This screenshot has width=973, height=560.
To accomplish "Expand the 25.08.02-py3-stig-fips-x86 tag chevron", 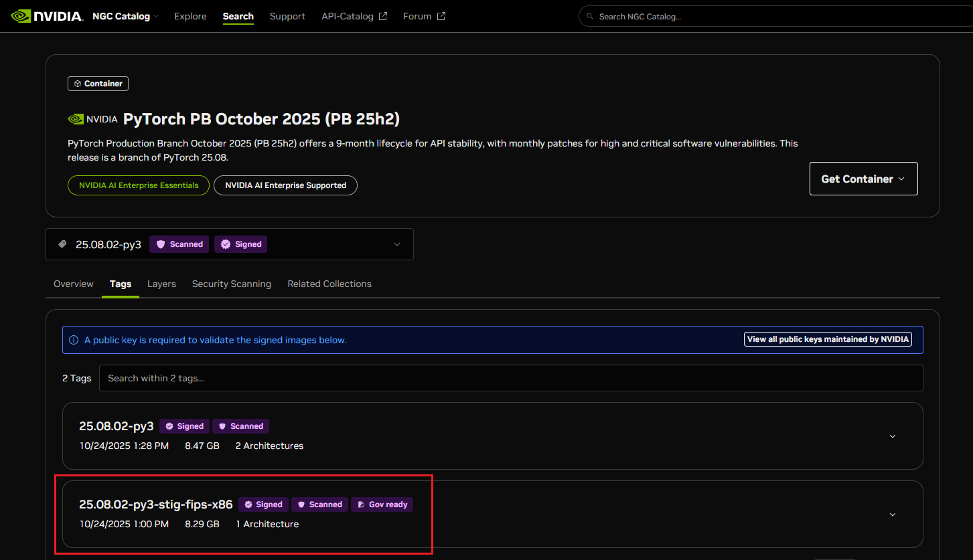I will [x=892, y=515].
